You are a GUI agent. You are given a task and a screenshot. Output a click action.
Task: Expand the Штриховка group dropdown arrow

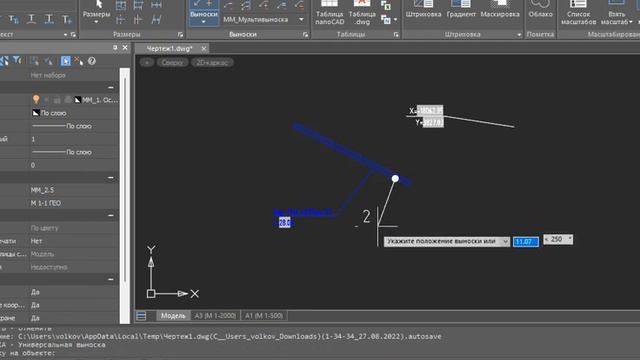519,35
